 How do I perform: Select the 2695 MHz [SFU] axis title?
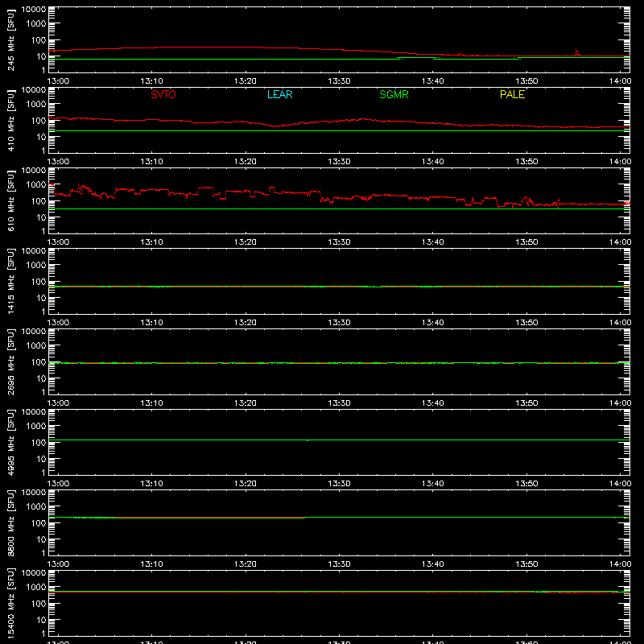pos(10,361)
